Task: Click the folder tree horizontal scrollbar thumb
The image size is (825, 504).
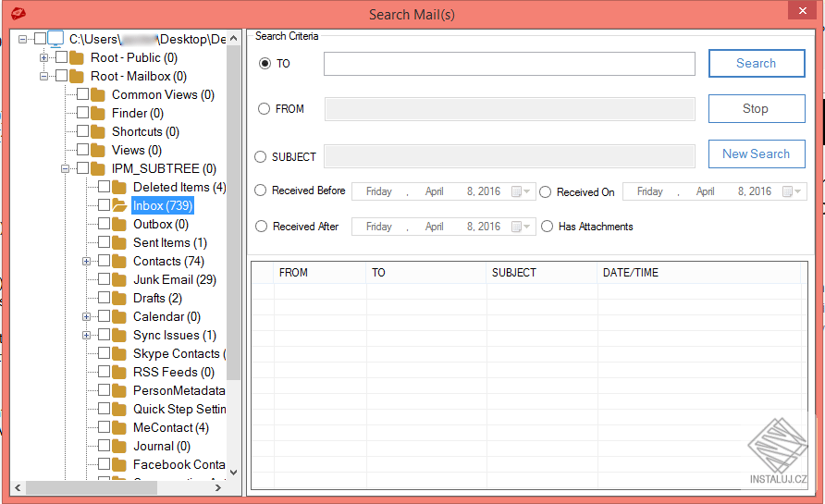Action: click(x=92, y=487)
